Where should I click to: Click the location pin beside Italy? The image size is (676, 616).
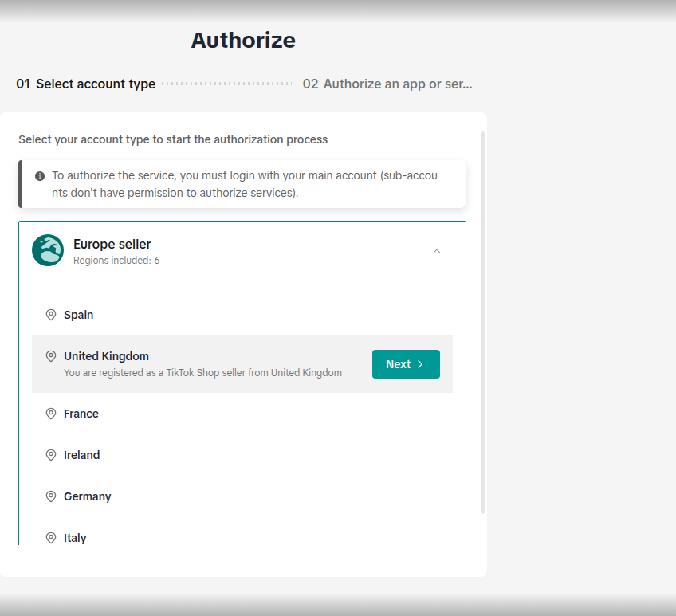pos(51,538)
